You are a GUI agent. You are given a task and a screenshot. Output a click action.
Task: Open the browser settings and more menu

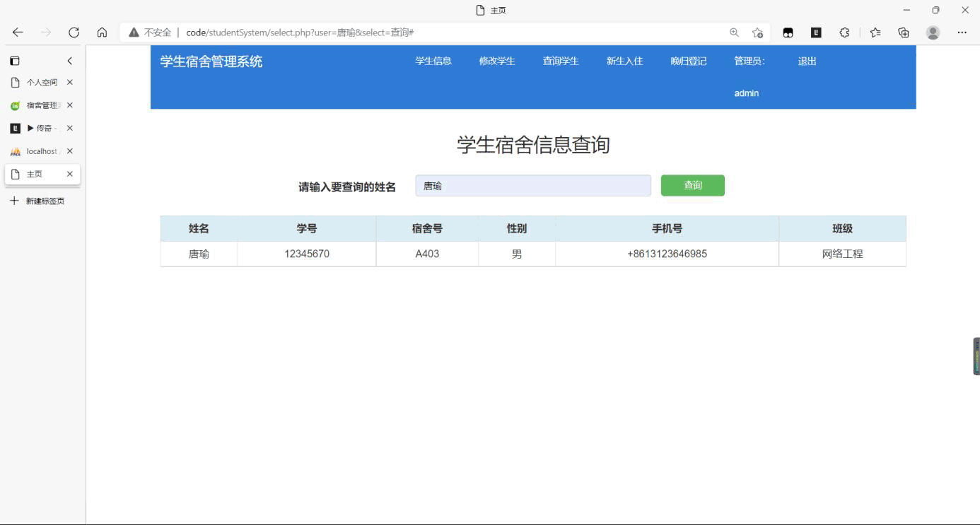[x=962, y=33]
